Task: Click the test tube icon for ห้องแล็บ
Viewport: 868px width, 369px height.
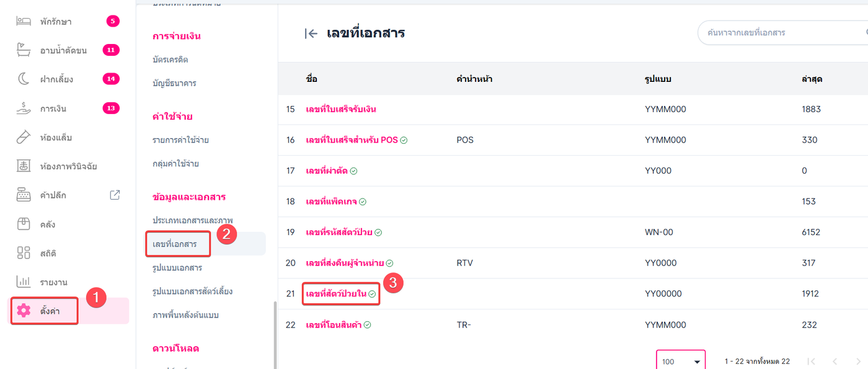Action: point(24,137)
